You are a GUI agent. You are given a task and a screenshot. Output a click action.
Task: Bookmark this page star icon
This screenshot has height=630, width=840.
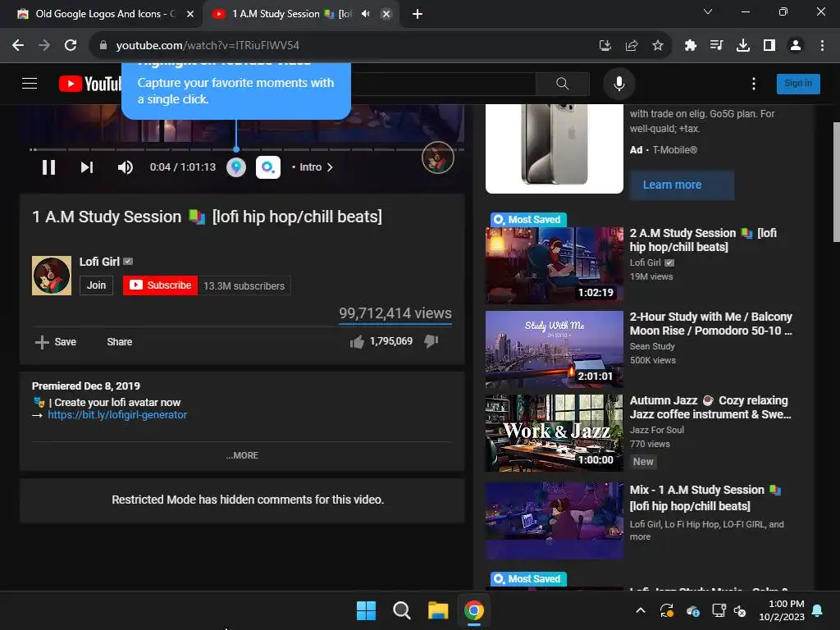coord(657,46)
